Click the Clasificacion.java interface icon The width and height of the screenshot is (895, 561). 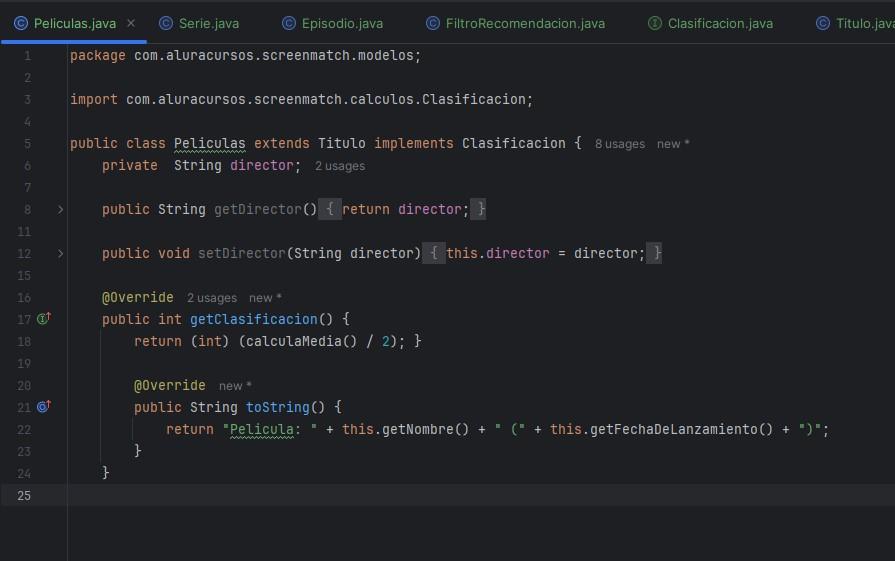pyautogui.click(x=655, y=23)
